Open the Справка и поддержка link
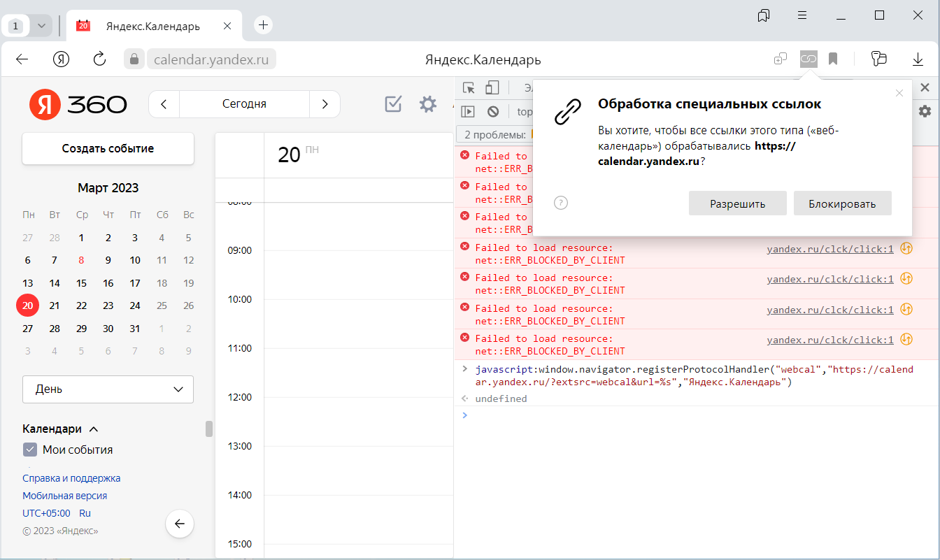The height and width of the screenshot is (560, 940). click(x=71, y=478)
